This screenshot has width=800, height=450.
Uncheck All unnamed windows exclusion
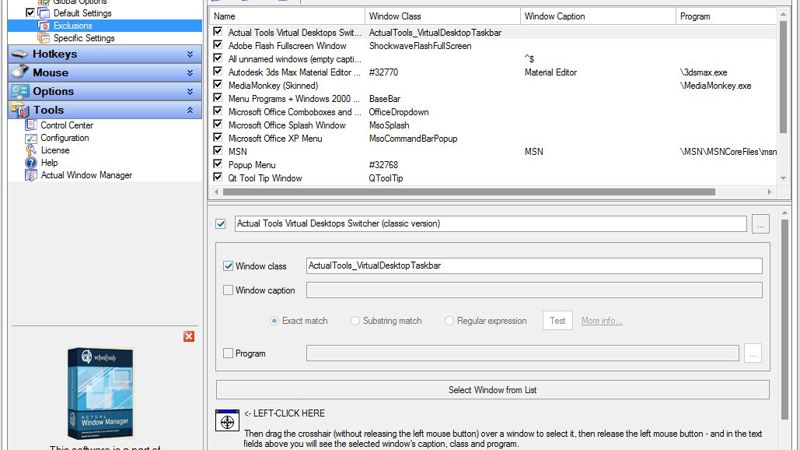(x=218, y=58)
